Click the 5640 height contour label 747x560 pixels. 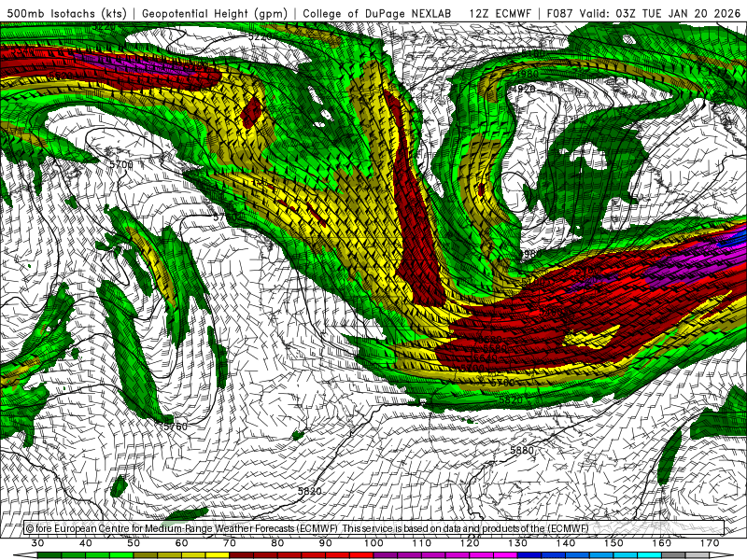(x=485, y=357)
